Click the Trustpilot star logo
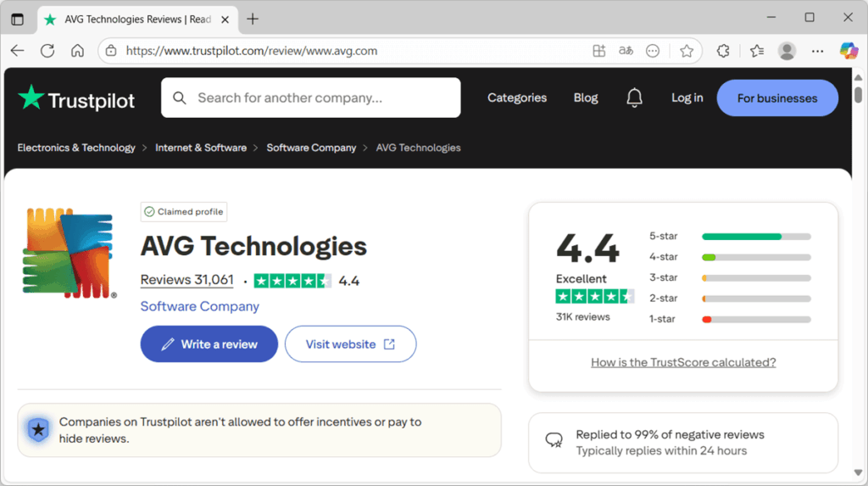Screen dimensions: 868x486 31,98
